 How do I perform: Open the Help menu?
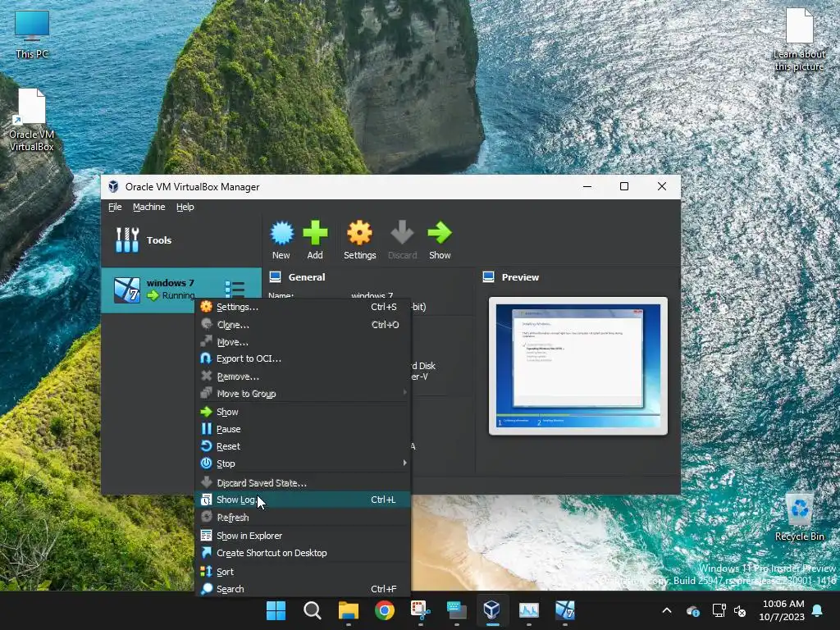coord(185,207)
